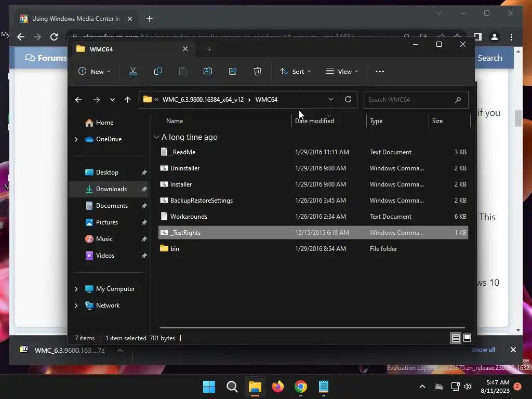
Task: Sort by Date modified column header
Action: pyautogui.click(x=314, y=121)
